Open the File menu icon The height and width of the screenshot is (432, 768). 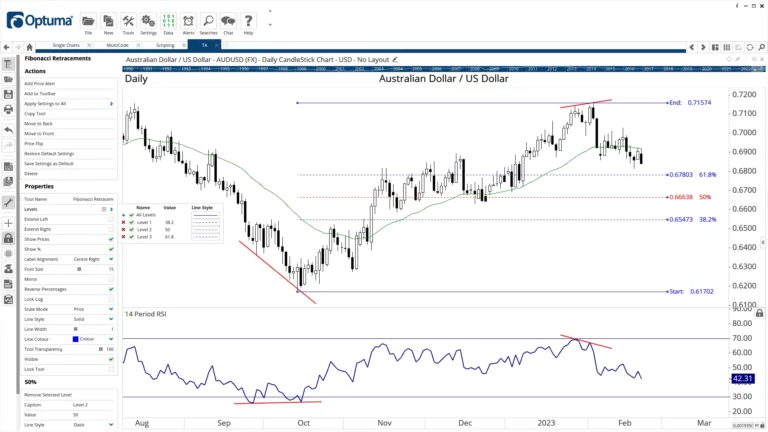click(x=88, y=22)
